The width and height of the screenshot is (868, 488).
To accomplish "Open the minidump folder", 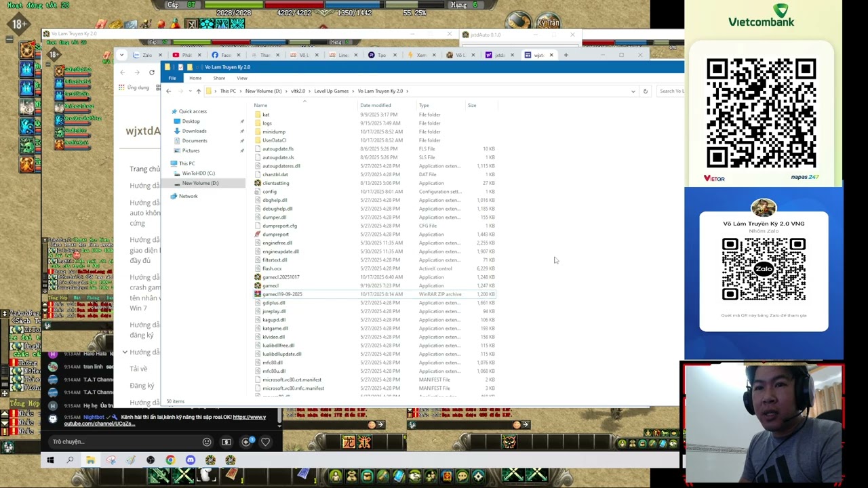I will (x=274, y=131).
